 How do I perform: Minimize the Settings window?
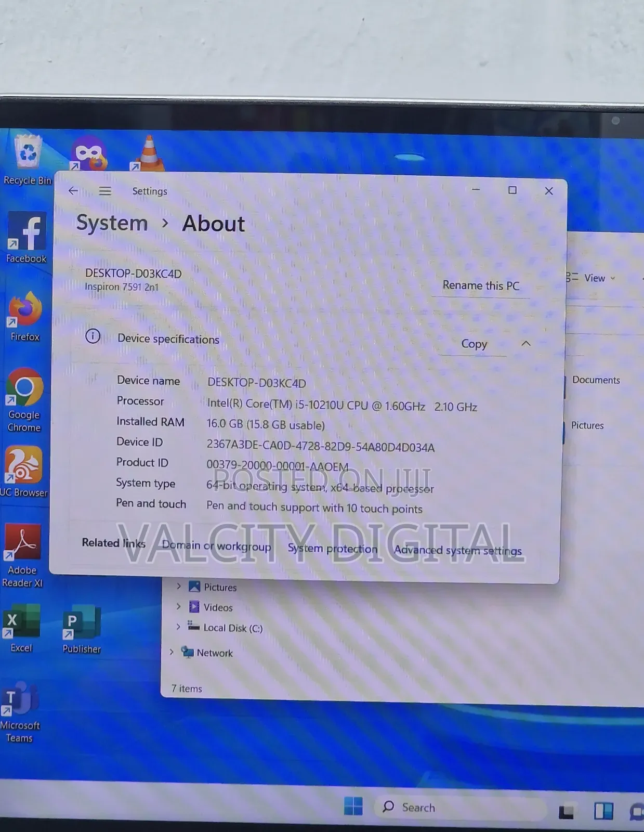click(476, 190)
